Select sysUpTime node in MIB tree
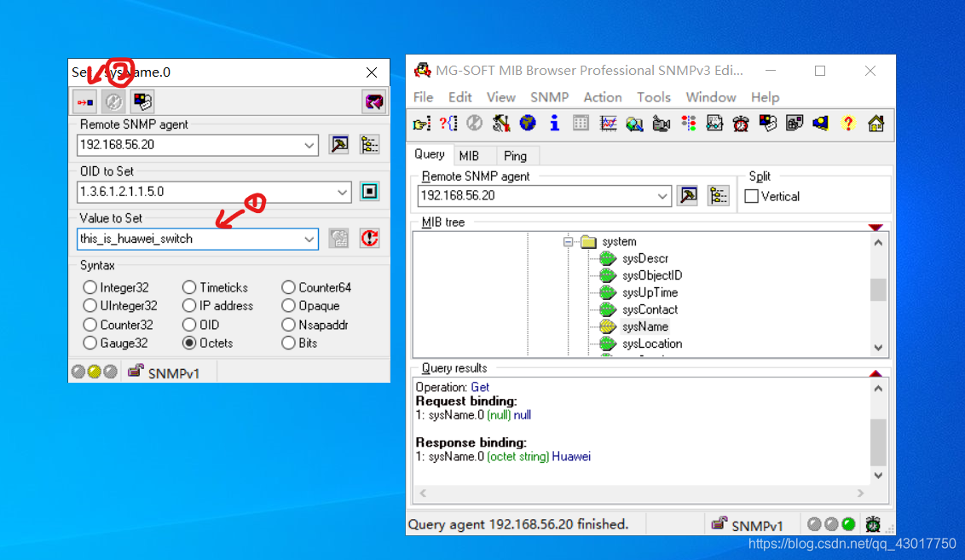This screenshot has height=560, width=965. (650, 292)
